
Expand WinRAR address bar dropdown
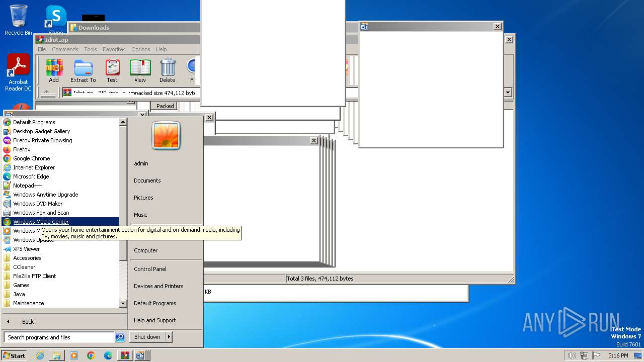(508, 93)
